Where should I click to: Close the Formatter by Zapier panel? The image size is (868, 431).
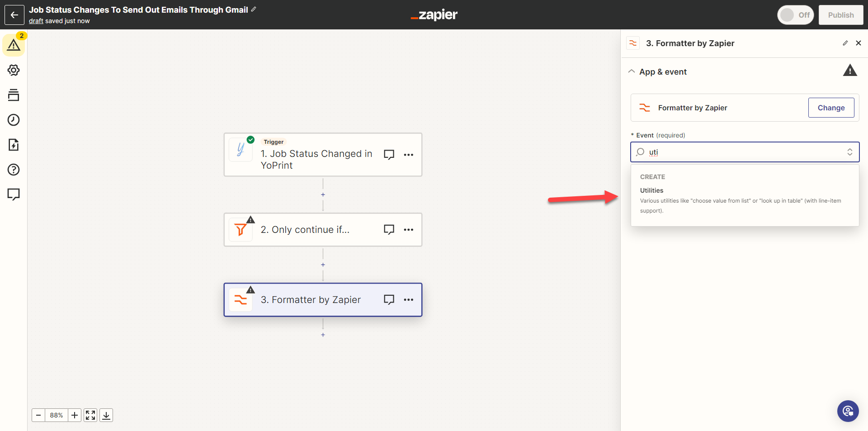click(x=859, y=43)
